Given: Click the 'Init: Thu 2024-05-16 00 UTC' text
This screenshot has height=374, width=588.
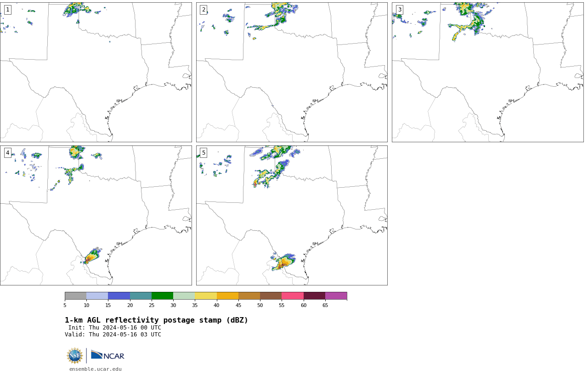Looking at the screenshot, I should (x=115, y=328).
